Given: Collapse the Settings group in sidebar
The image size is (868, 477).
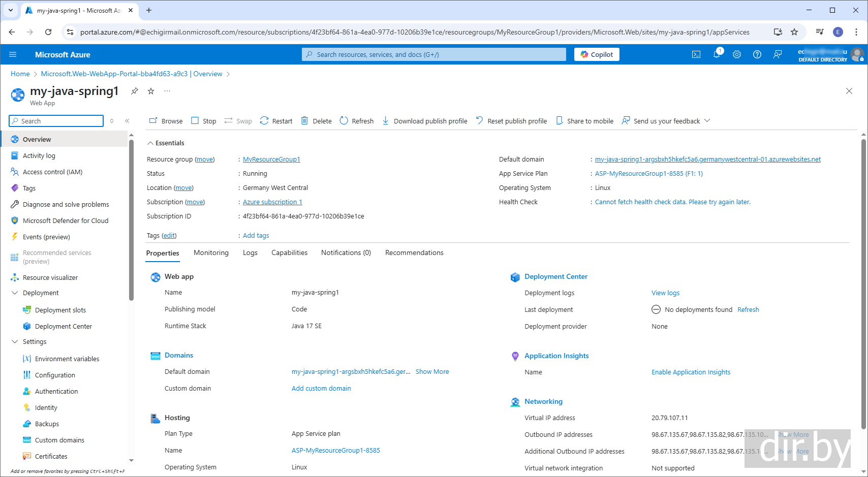Looking at the screenshot, I should click(x=15, y=342).
